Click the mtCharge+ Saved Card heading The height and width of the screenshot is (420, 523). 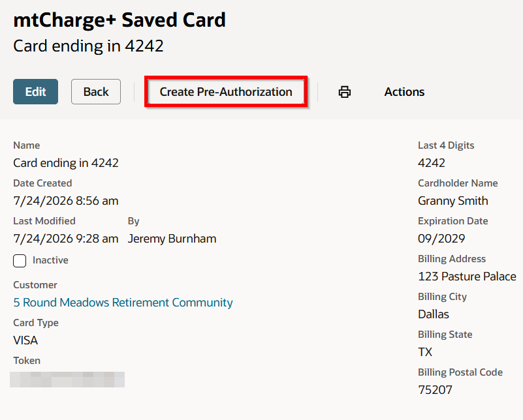pyautogui.click(x=119, y=20)
